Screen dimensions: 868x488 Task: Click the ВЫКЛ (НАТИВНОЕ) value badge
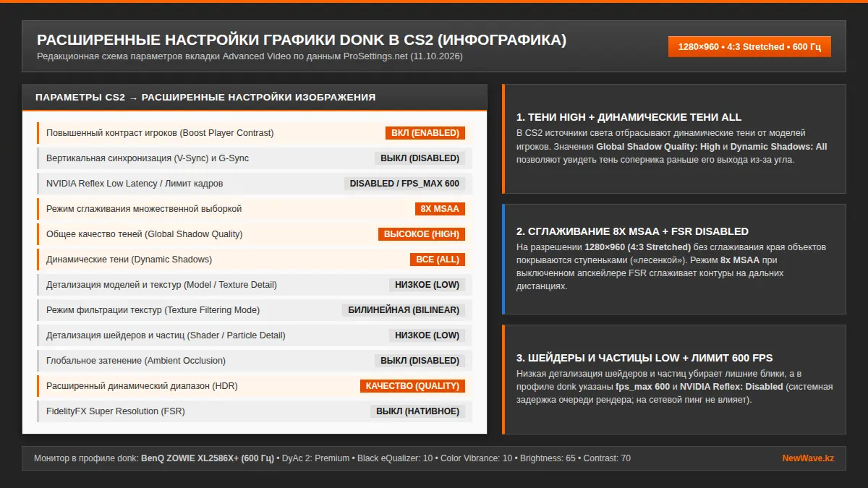pos(417,411)
